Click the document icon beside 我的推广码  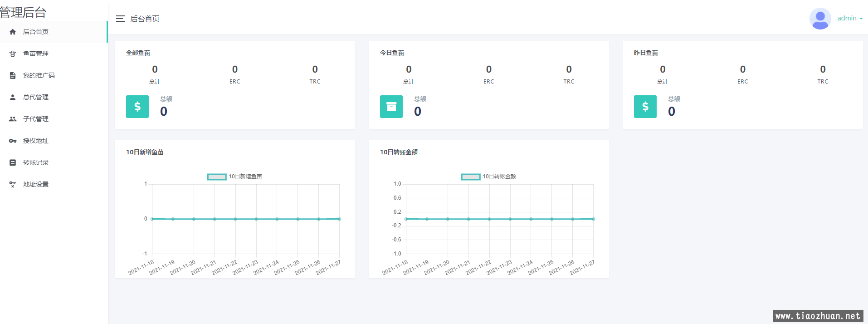click(13, 75)
